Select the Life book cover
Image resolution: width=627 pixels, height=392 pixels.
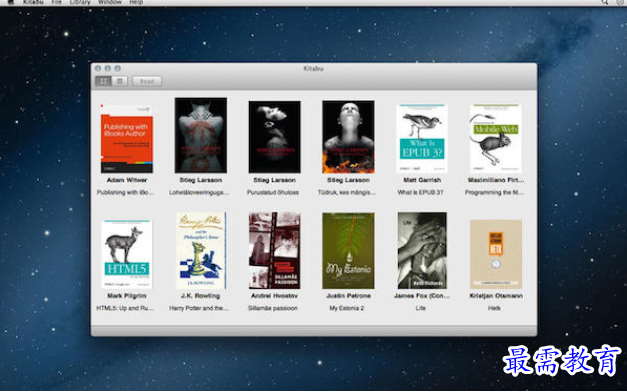(x=422, y=250)
